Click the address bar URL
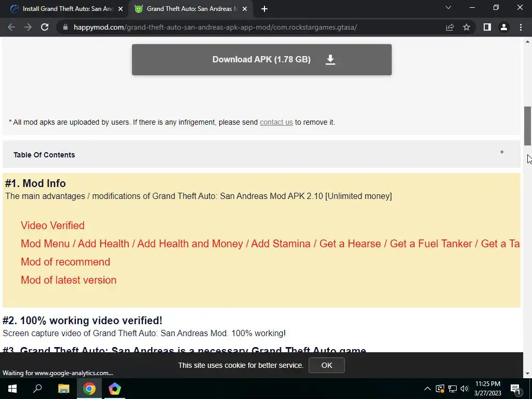Screen dimensions: 532x399 (x=215, y=27)
